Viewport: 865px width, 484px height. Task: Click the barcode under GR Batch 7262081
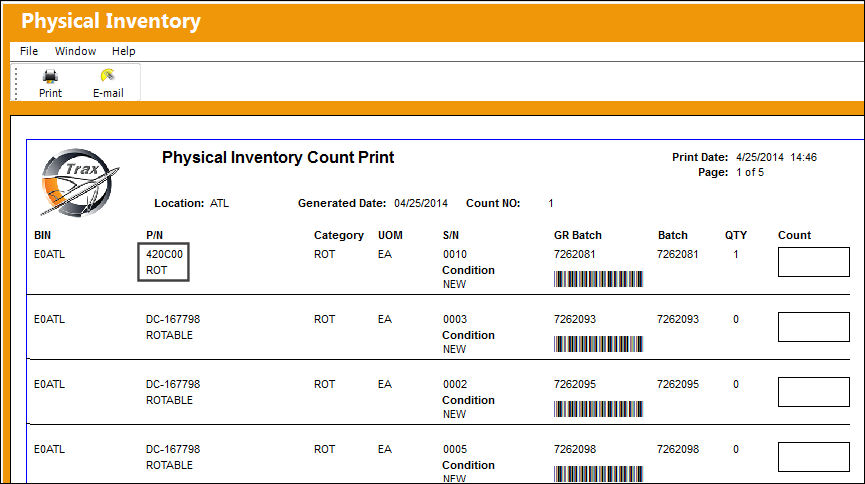click(599, 279)
